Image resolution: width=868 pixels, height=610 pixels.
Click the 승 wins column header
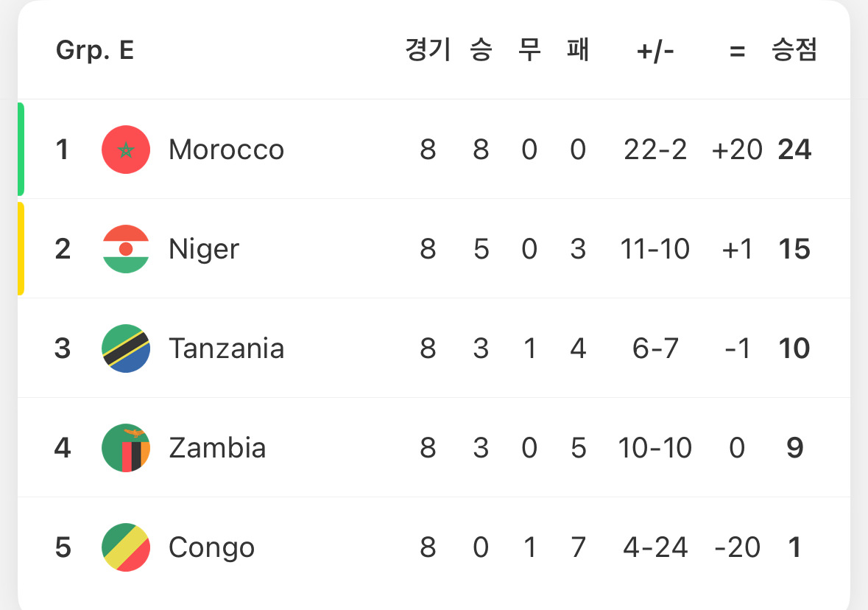[481, 50]
